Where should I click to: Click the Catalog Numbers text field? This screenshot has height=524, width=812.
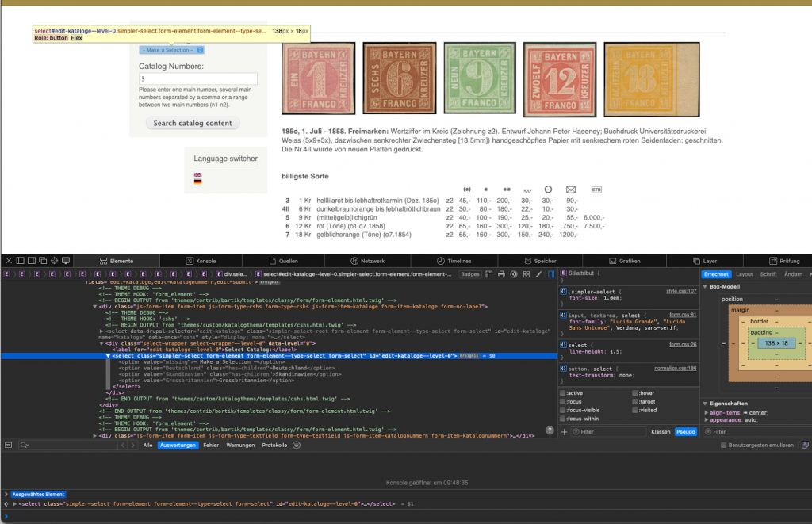198,79
